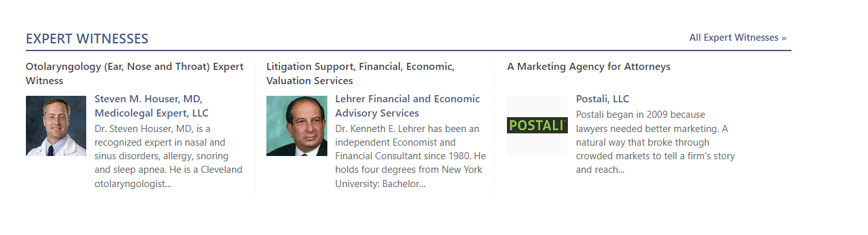Select the Litigation Support, Financial category heading

360,74
